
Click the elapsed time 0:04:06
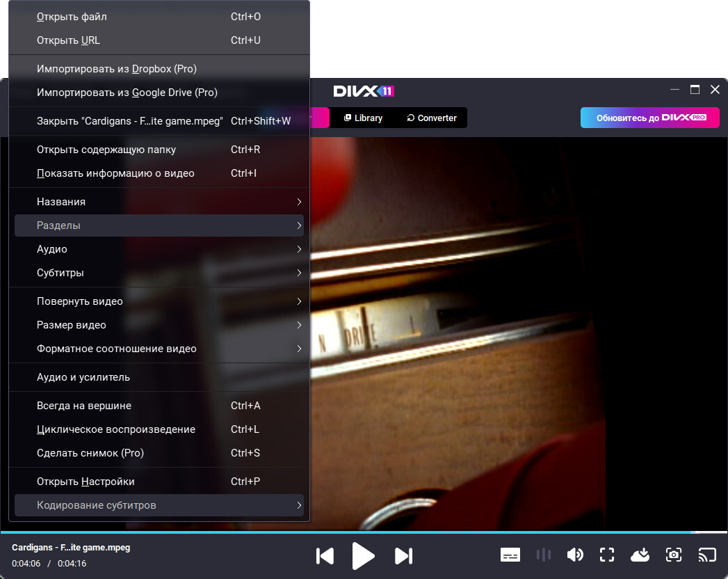[26, 564]
